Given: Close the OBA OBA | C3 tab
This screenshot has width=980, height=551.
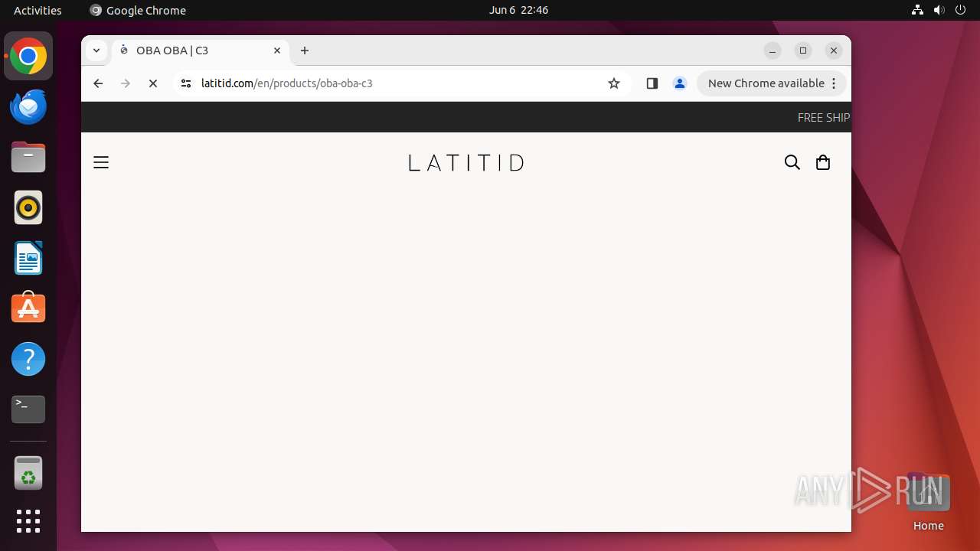Looking at the screenshot, I should tap(277, 51).
